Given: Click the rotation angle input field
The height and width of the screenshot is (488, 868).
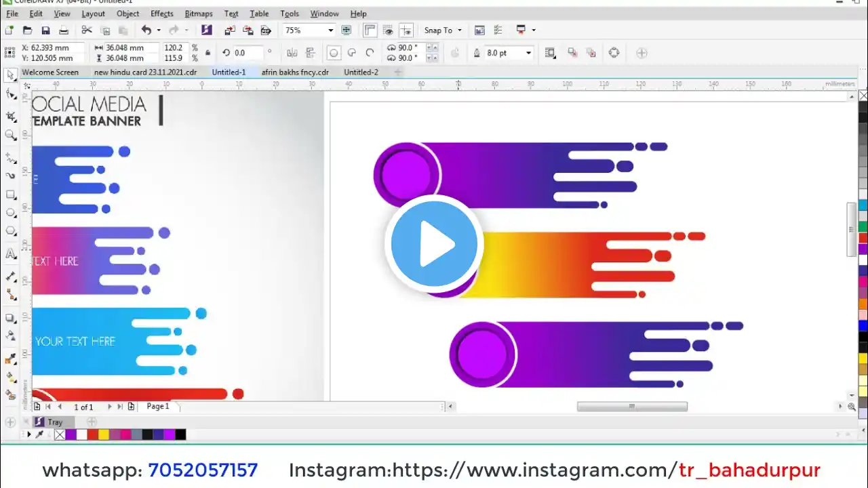Looking at the screenshot, I should coord(248,53).
